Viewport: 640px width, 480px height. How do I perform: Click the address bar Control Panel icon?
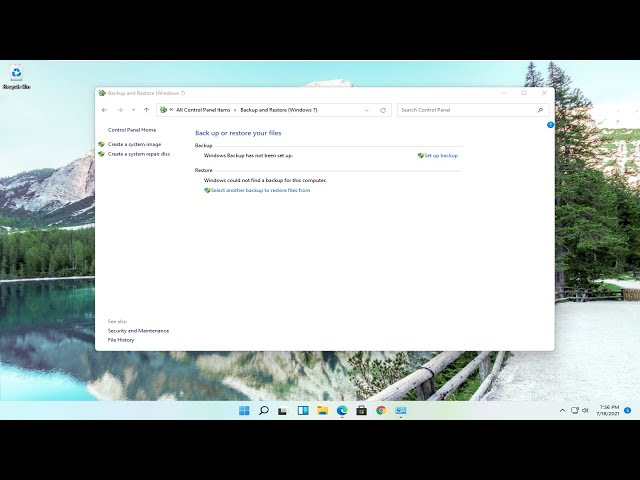pyautogui.click(x=163, y=110)
